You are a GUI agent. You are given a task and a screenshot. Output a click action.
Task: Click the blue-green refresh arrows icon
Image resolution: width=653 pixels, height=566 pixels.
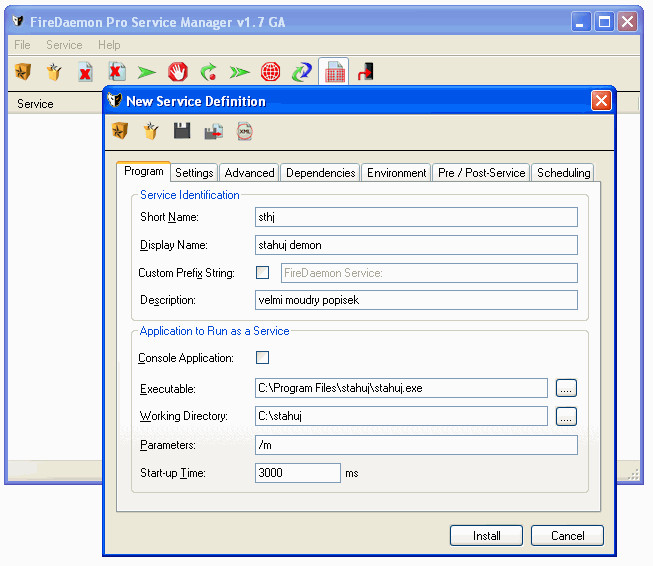pos(302,72)
